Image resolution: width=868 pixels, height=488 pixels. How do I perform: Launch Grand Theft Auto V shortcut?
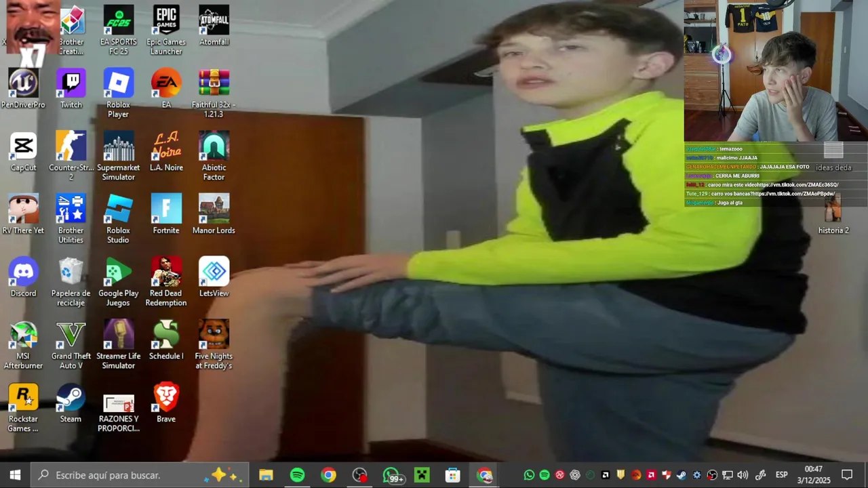(x=71, y=346)
